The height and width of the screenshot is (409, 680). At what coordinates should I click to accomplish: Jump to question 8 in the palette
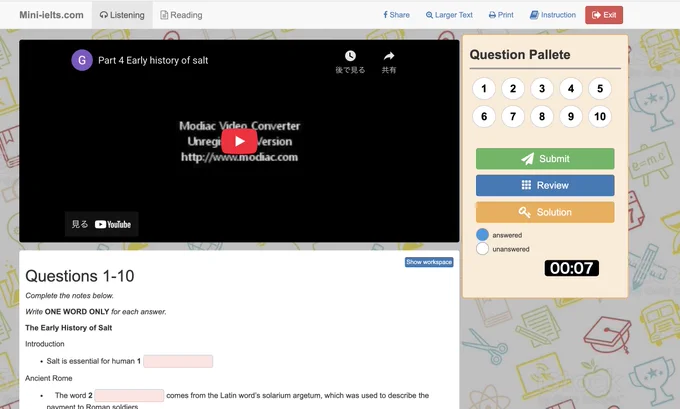542,116
